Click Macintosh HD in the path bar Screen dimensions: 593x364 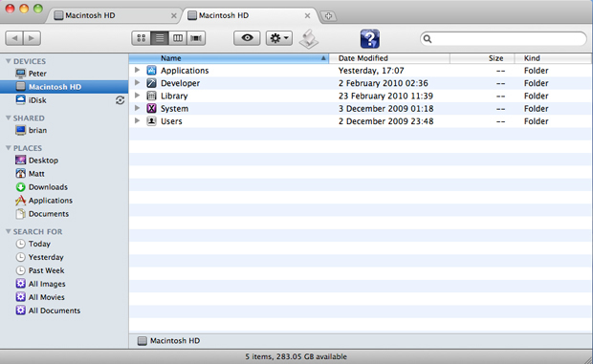point(168,340)
